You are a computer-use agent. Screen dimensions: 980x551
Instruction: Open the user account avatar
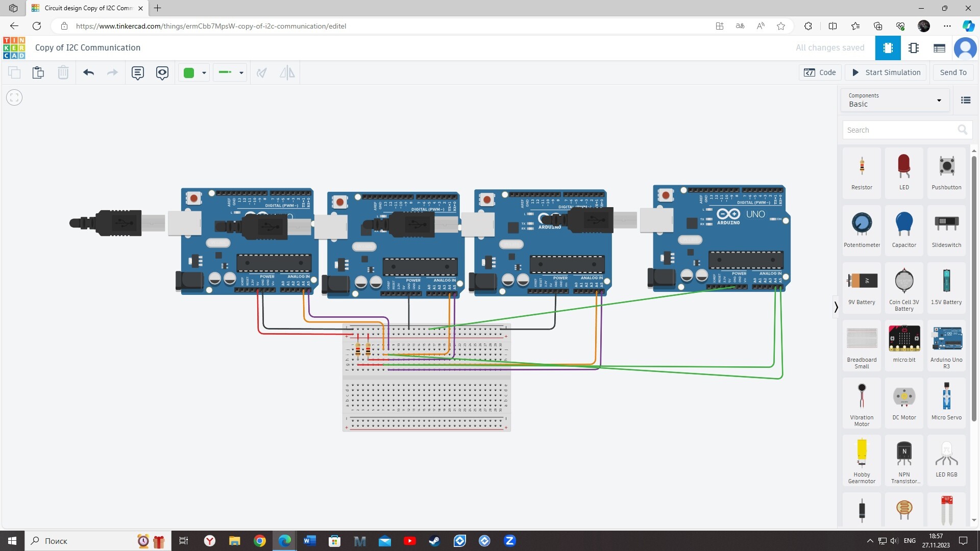965,48
